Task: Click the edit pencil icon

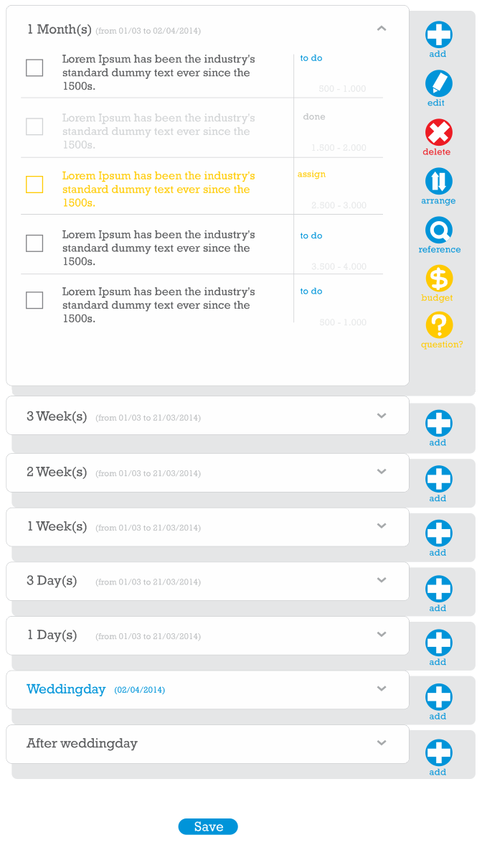Action: [x=439, y=84]
